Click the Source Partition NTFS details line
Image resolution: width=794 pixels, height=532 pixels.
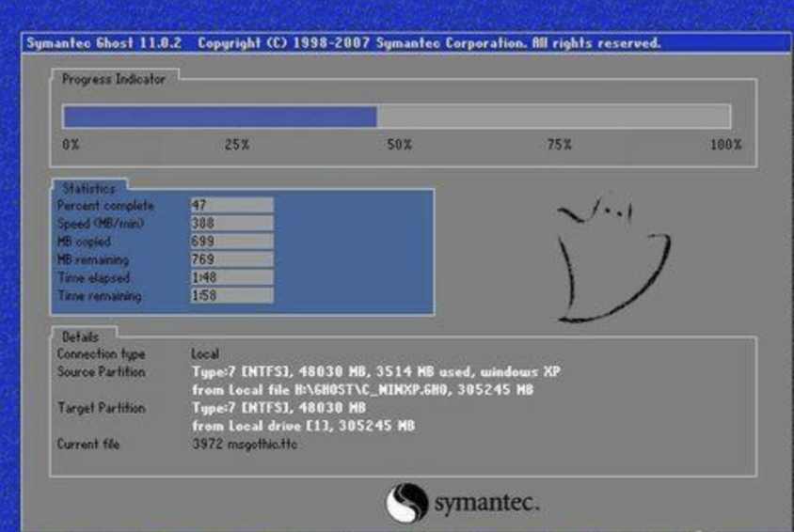point(375,372)
